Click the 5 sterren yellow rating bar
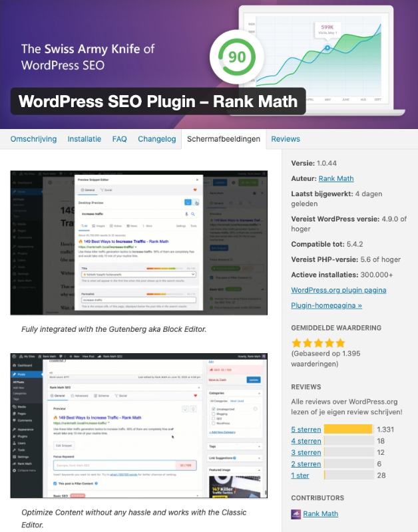Viewport: 418px width, 532px height. coord(348,429)
